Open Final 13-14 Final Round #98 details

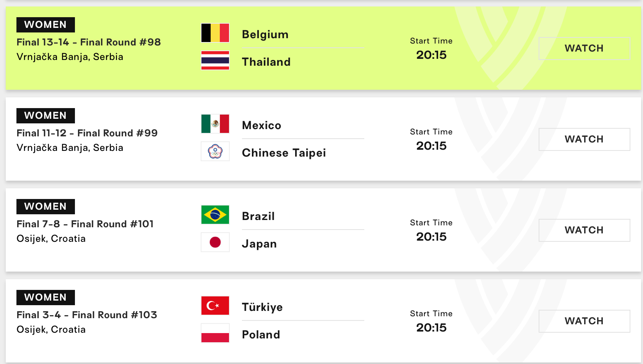coord(89,42)
